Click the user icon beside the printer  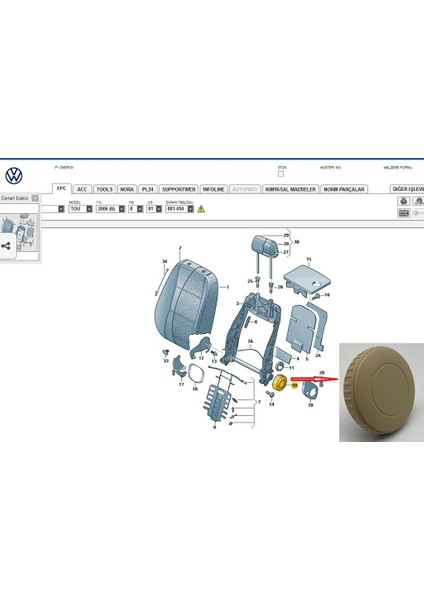(x=419, y=201)
